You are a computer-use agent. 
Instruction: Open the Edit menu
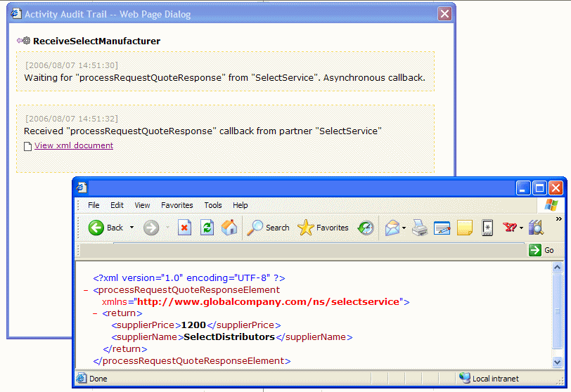(117, 205)
